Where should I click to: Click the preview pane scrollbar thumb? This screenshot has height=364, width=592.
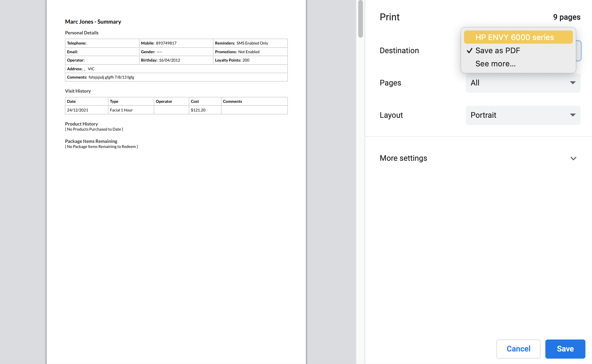coord(361,19)
